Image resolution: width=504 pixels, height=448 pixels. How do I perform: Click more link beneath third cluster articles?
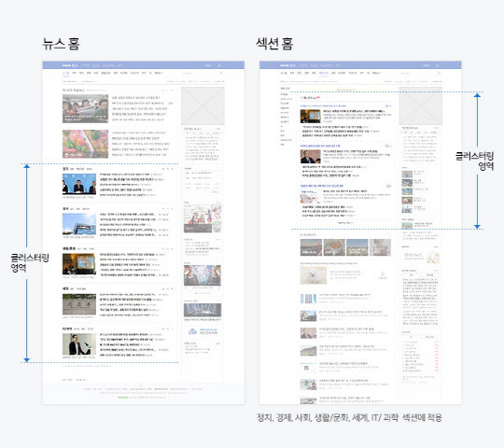click(x=345, y=223)
